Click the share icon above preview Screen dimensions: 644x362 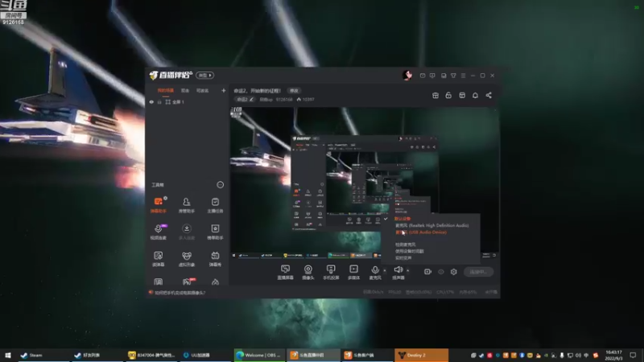coord(489,95)
